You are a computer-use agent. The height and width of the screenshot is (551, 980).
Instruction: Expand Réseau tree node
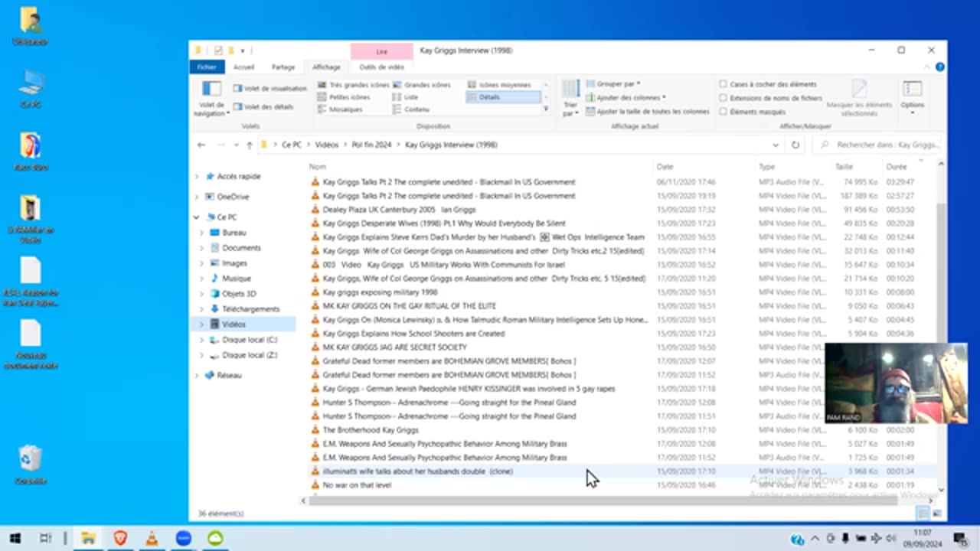[197, 376]
